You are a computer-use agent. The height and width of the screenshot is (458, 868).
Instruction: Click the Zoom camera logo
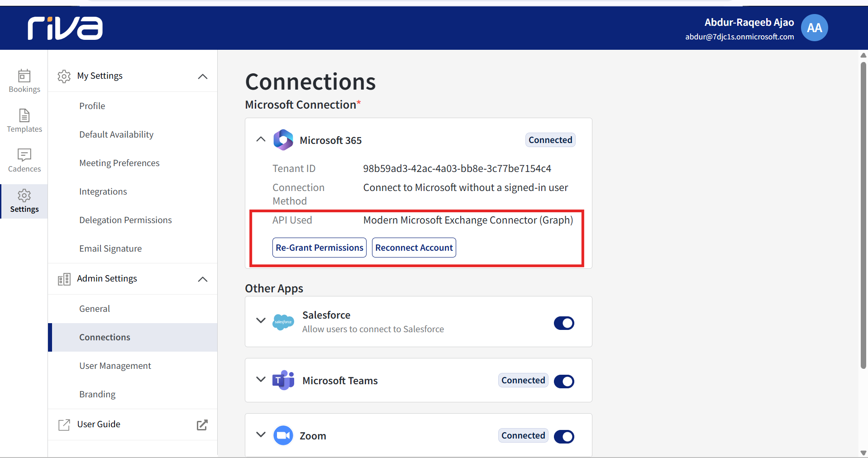[x=283, y=435]
